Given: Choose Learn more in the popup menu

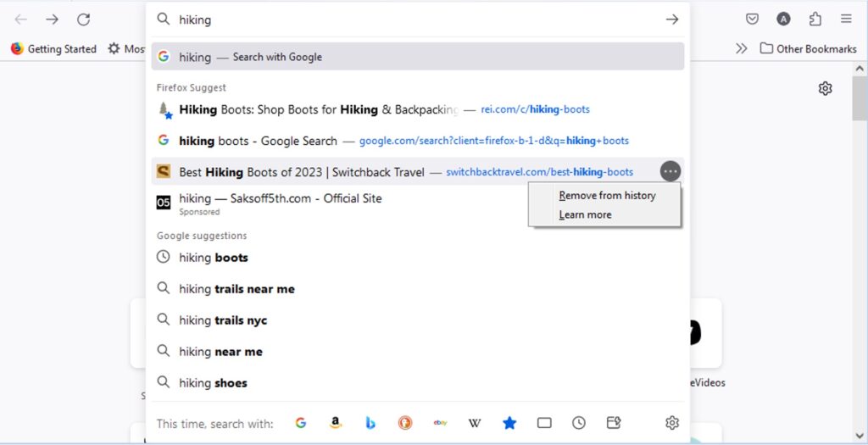Looking at the screenshot, I should pyautogui.click(x=585, y=214).
